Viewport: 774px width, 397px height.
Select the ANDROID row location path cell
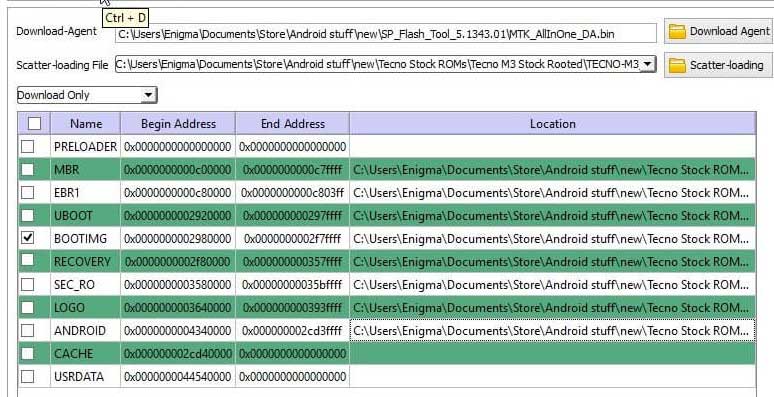pos(553,331)
